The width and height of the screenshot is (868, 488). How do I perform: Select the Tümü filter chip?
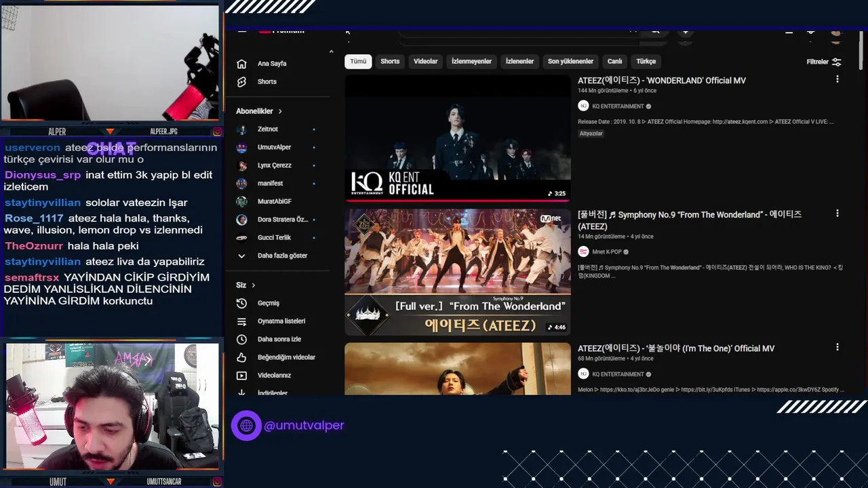pos(358,61)
